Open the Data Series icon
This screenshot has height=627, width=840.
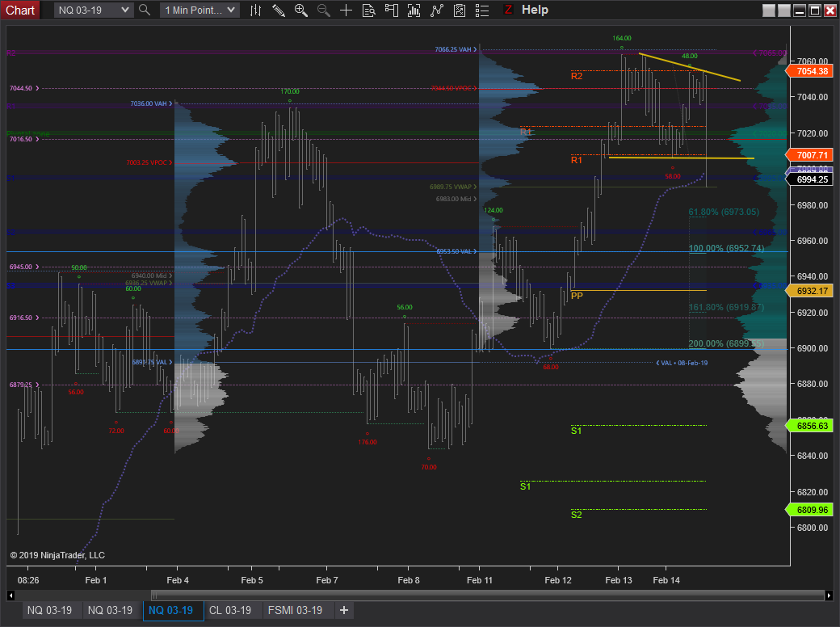coord(414,11)
